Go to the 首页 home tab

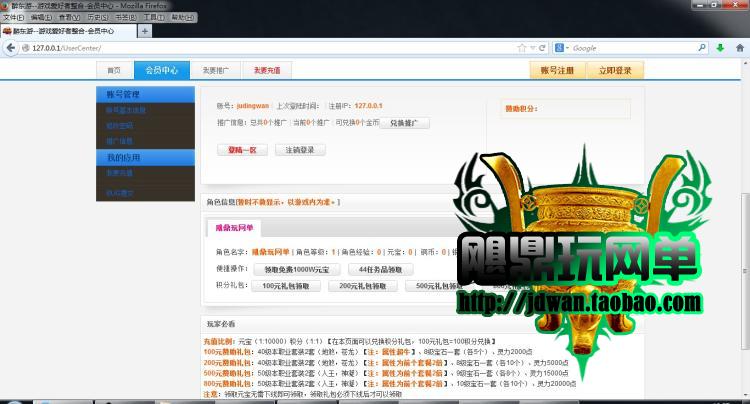click(x=114, y=71)
